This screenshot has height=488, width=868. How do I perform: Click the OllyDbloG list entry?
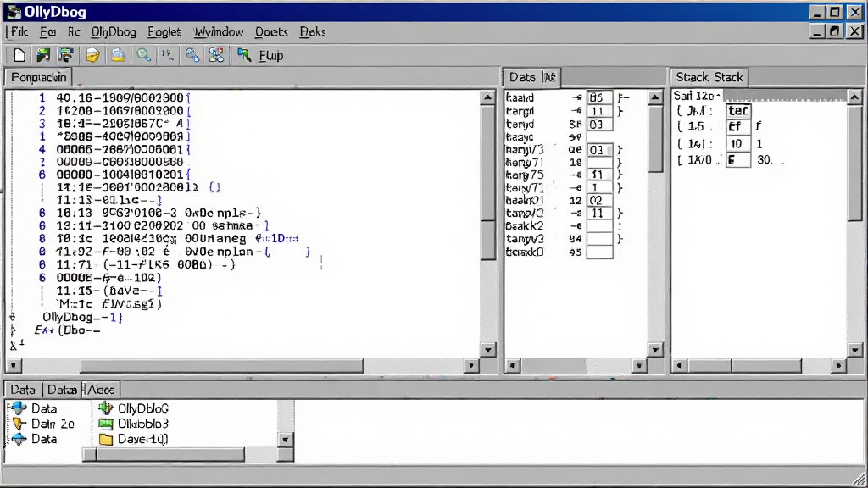click(143, 408)
